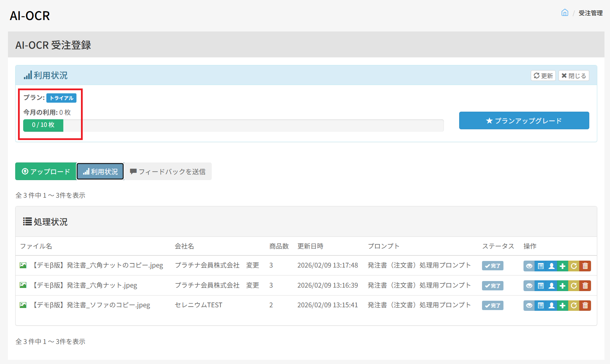Image resolution: width=610 pixels, height=364 pixels.
Task: Delete the 六角ナット.jpeg entry with the trash icon
Action: click(585, 286)
